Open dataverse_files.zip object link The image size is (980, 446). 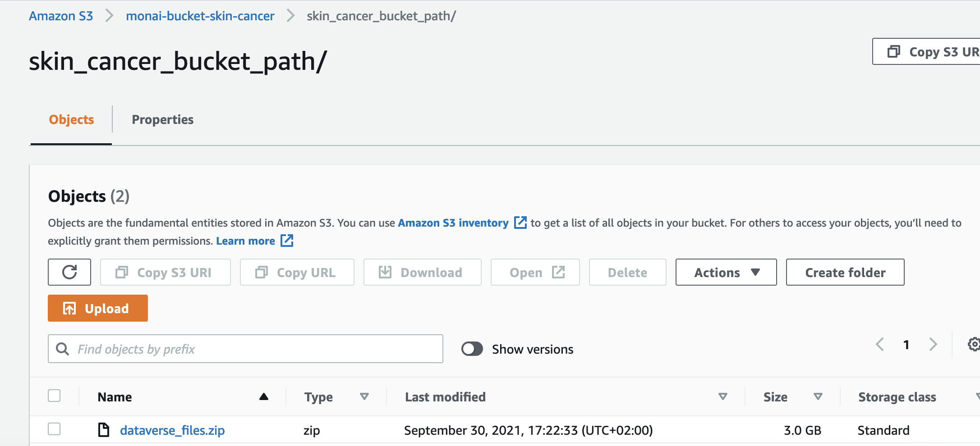tap(172, 430)
